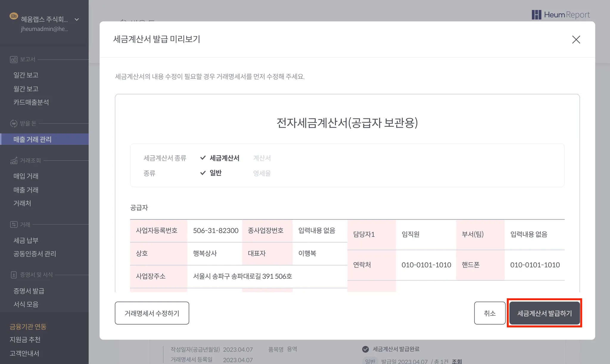The width and height of the screenshot is (610, 364).
Task: Go to 공동인증서 관리 page
Action: pos(35,254)
